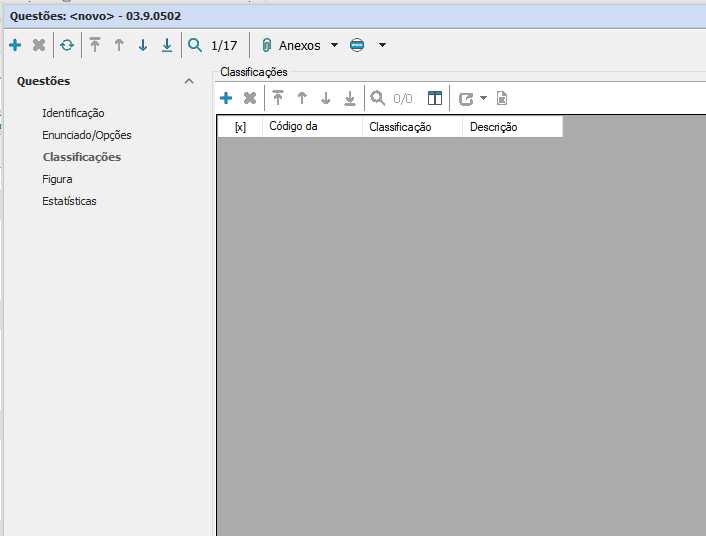
Task: Open the Anexos dropdown arrow
Action: (334, 45)
